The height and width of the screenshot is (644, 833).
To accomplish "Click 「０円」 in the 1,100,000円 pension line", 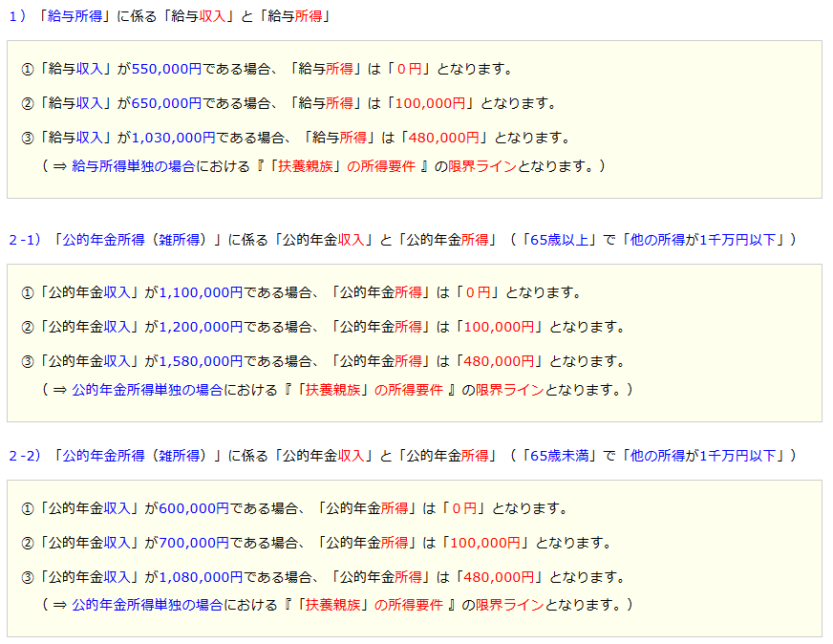I will [478, 292].
